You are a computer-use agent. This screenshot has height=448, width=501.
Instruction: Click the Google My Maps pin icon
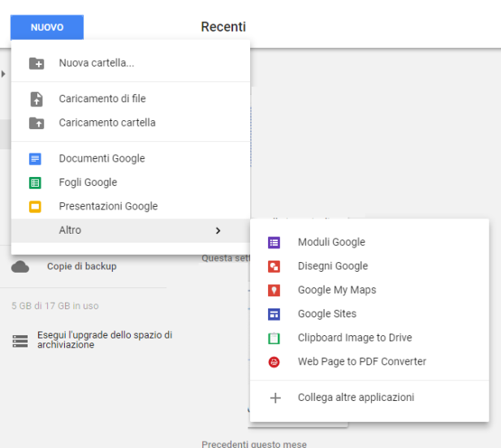[x=274, y=291]
